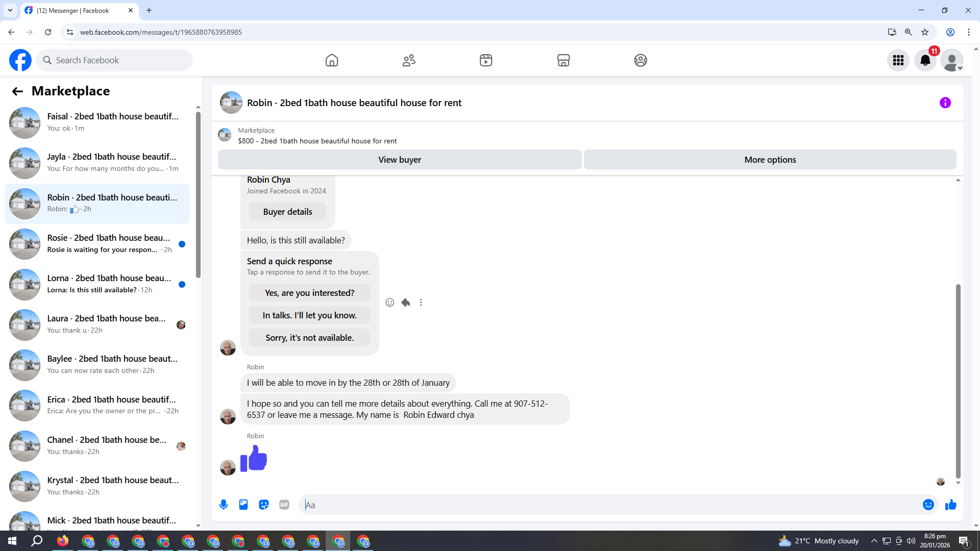The image size is (980, 551).
Task: Open the Faisal conversation
Action: (97, 122)
